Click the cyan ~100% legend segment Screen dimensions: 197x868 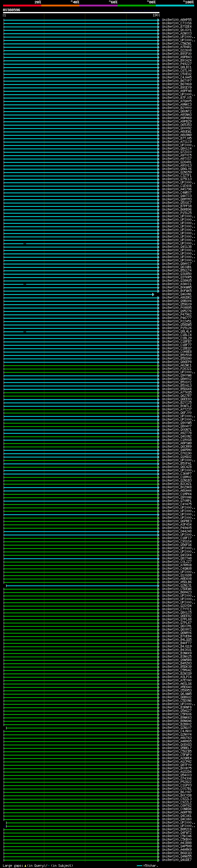[x=175, y=6]
